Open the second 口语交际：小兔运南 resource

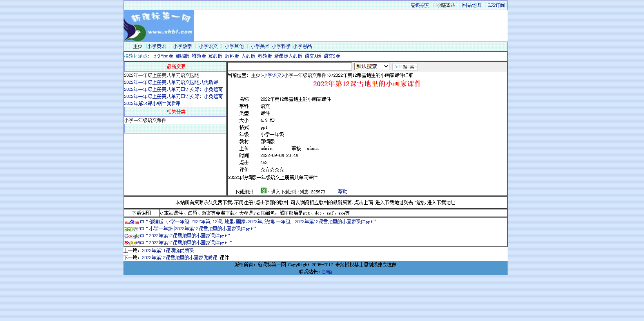pos(174,96)
